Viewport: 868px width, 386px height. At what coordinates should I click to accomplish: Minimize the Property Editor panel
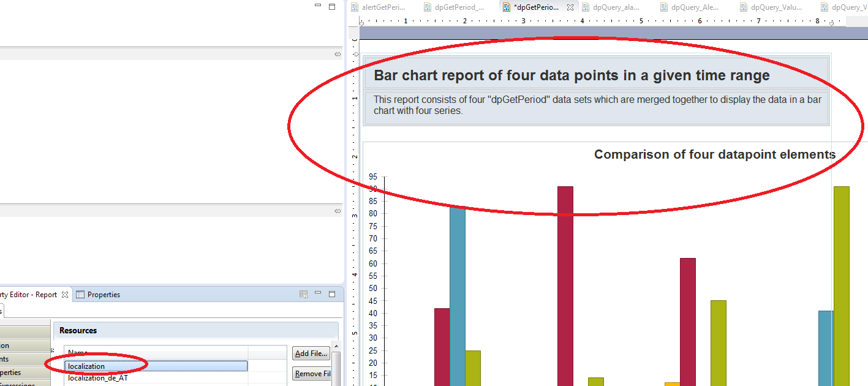pos(318,294)
